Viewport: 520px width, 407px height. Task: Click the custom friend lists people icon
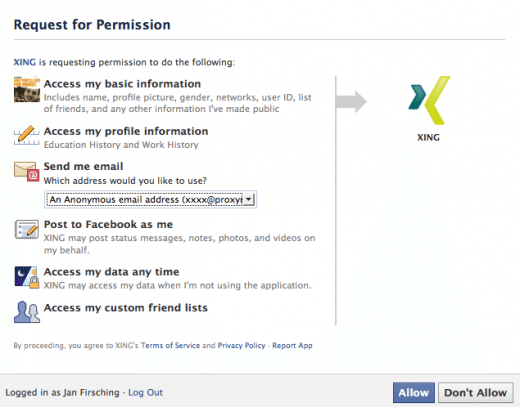click(x=27, y=312)
